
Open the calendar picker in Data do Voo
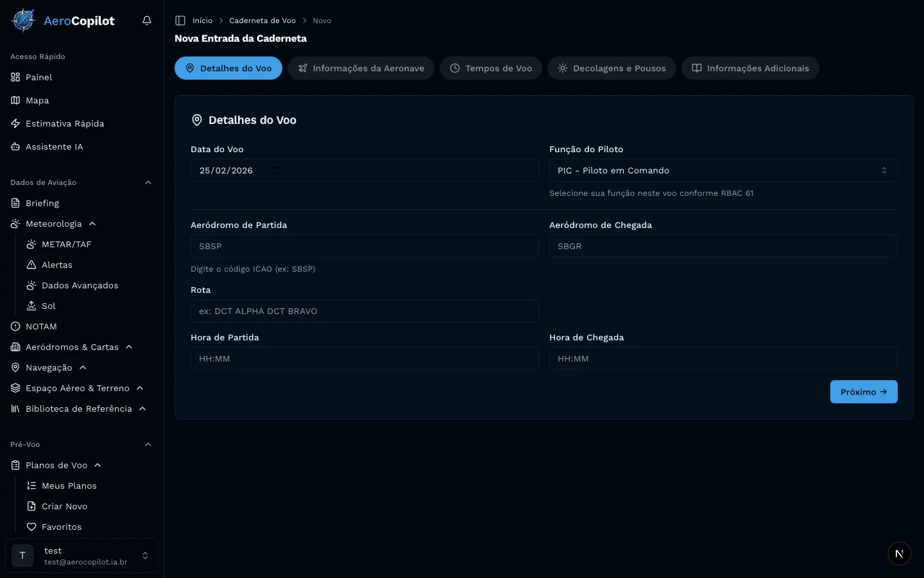point(277,170)
